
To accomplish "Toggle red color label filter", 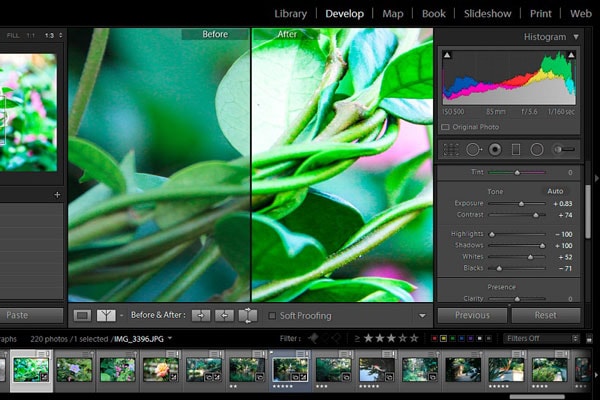I will click(434, 339).
